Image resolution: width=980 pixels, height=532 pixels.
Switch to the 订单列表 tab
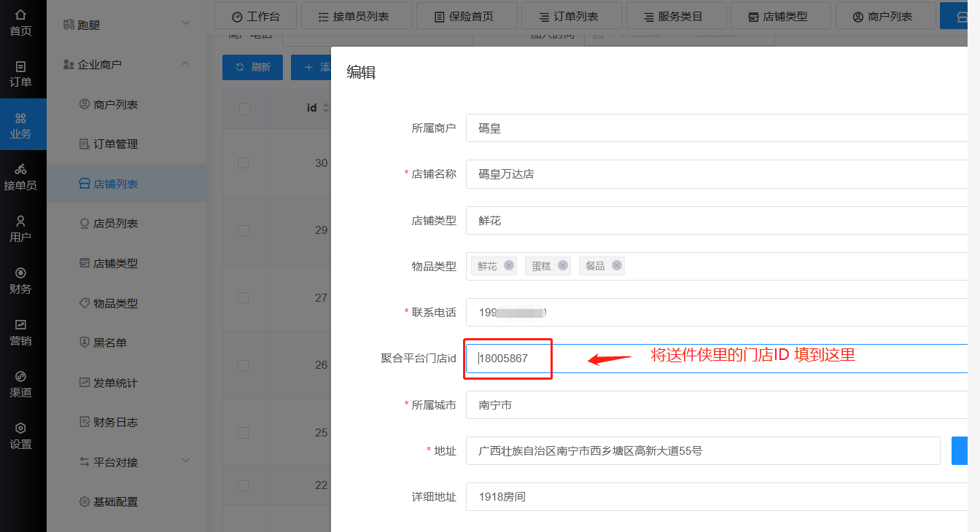point(569,16)
